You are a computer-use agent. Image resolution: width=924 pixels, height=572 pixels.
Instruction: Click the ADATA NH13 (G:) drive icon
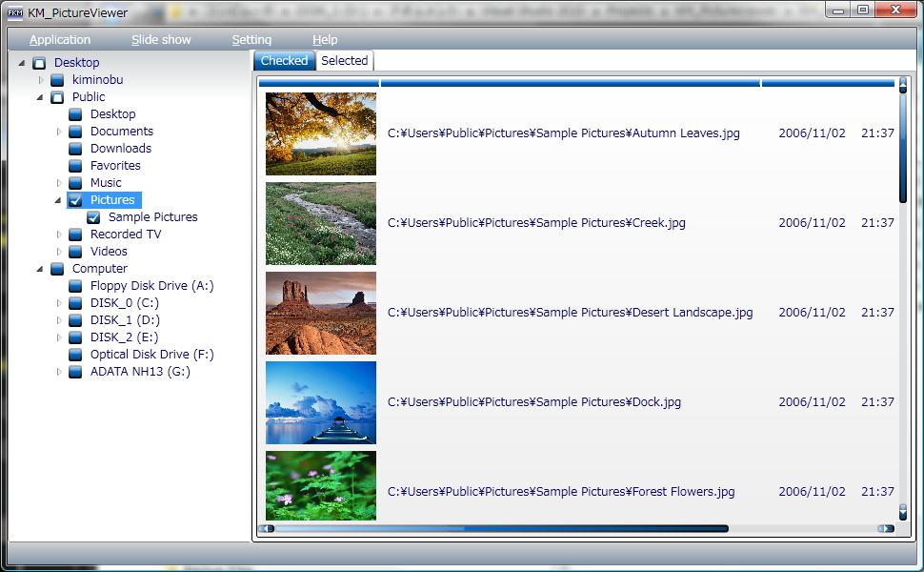point(75,372)
